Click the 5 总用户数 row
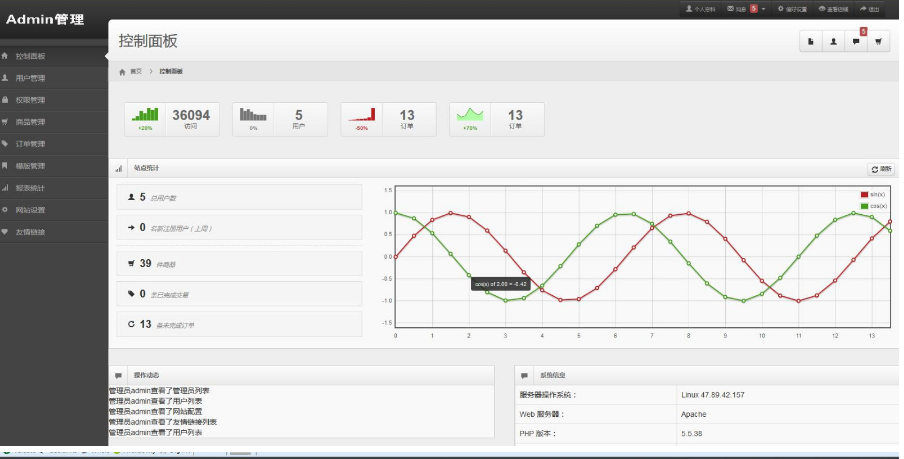This screenshot has height=459, width=904. coord(239,197)
